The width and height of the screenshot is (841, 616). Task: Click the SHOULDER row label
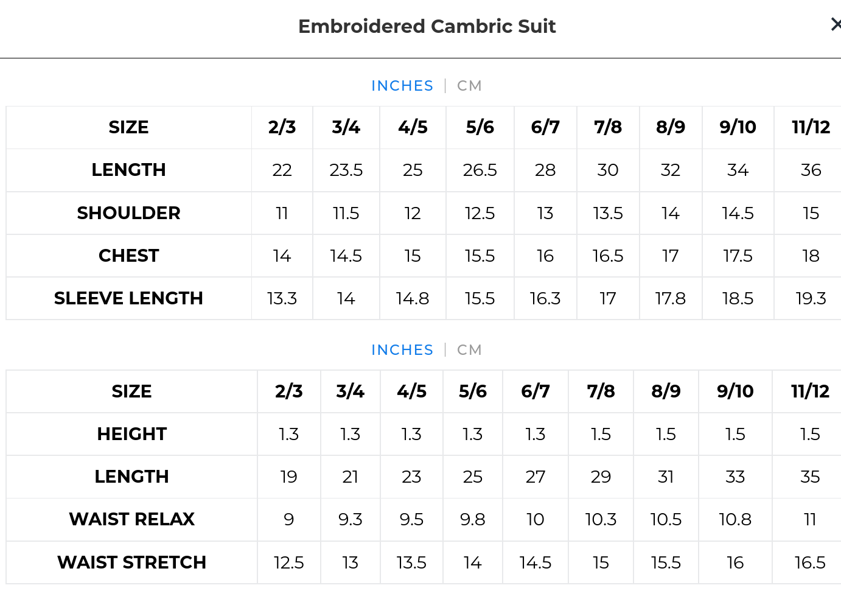pyautogui.click(x=128, y=213)
